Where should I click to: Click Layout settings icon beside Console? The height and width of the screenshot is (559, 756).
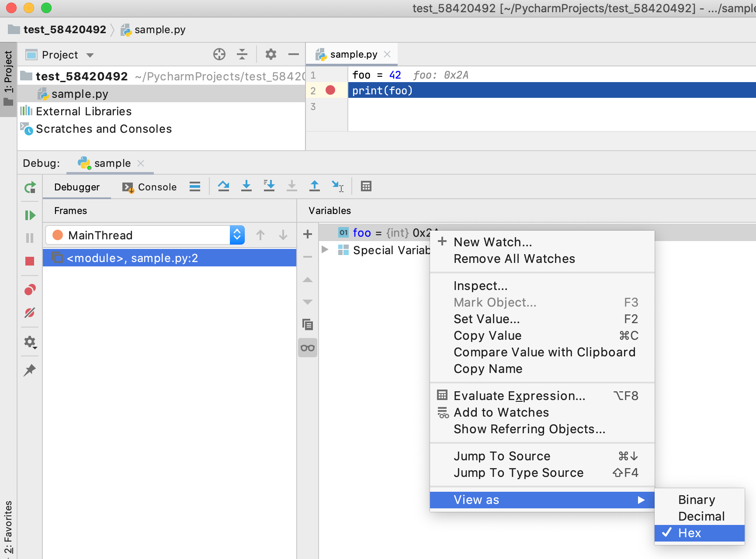point(195,186)
